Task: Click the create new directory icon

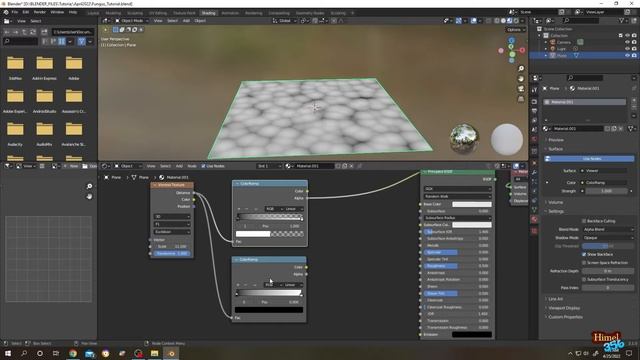Action: [44, 32]
